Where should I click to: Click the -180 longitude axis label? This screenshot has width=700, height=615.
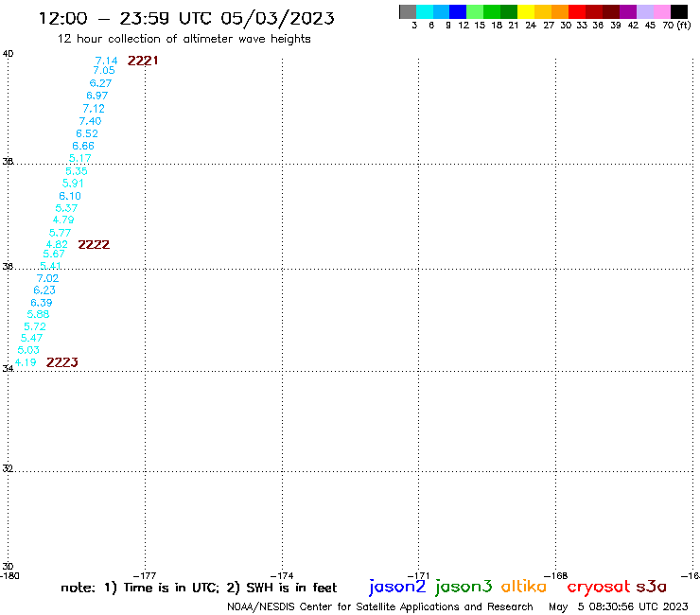pos(9,575)
